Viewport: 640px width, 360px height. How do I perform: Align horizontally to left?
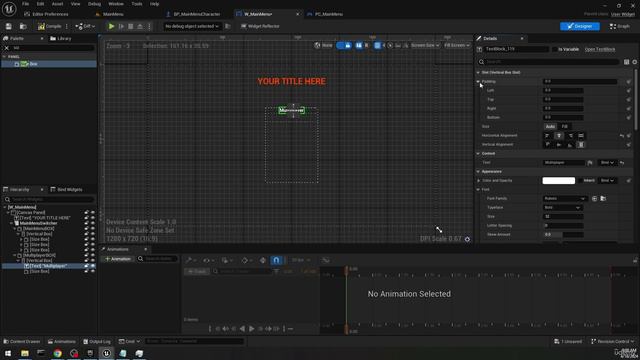point(547,136)
